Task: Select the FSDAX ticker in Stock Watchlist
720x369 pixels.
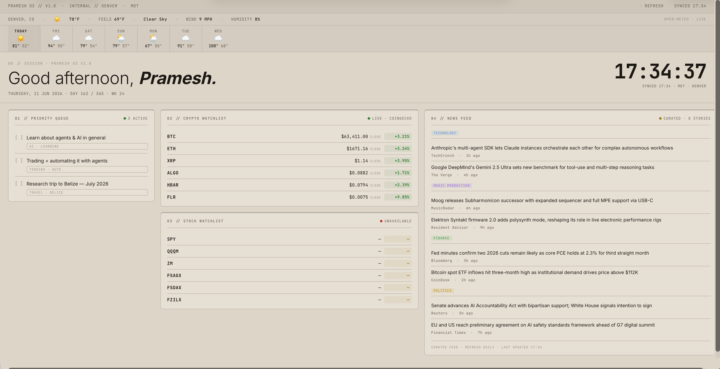Action: tap(174, 288)
